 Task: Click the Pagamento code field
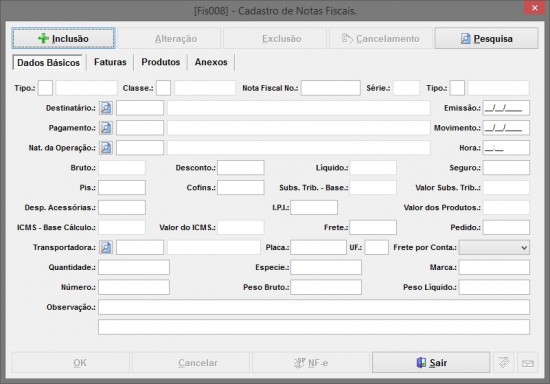tap(140, 128)
